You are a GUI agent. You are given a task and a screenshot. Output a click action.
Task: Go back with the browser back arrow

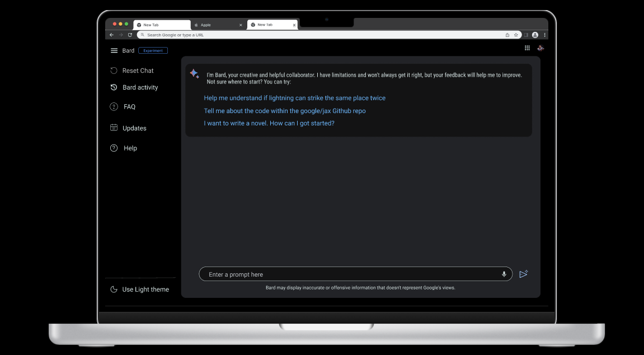pos(111,35)
